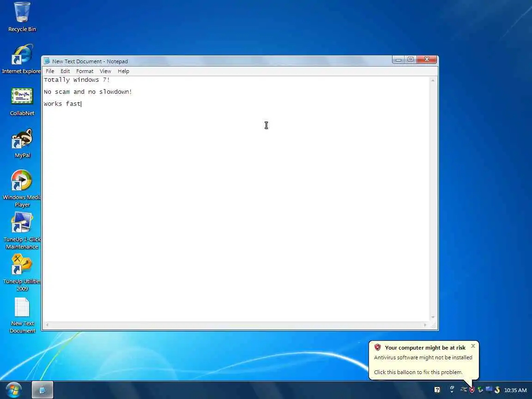Select TuneUp 1-Click Maintenance shortcut

click(22, 231)
